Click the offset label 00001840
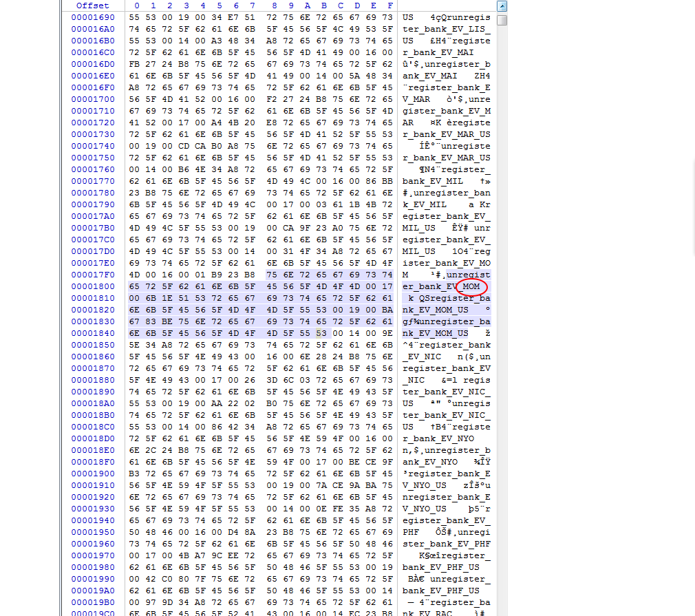Image resolution: width=695 pixels, height=616 pixels. [93, 333]
